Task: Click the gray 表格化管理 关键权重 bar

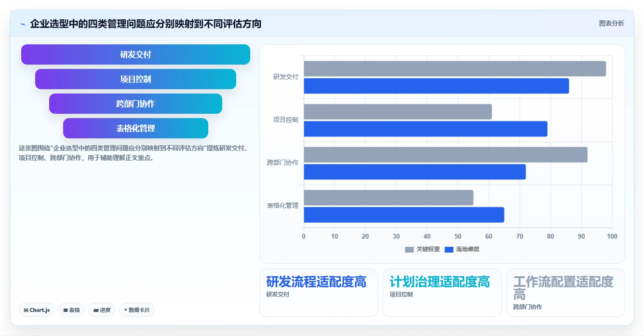Action: pyautogui.click(x=389, y=197)
